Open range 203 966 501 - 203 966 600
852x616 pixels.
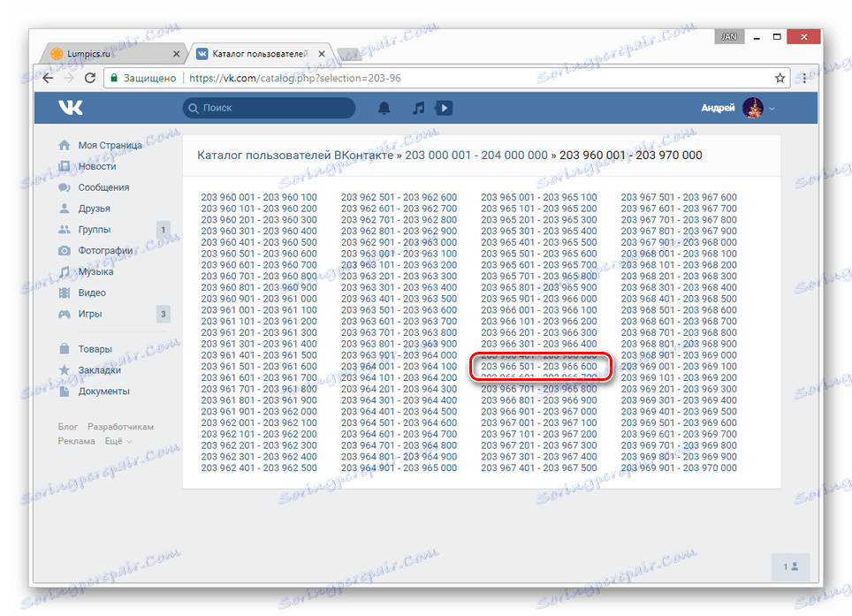click(x=539, y=367)
